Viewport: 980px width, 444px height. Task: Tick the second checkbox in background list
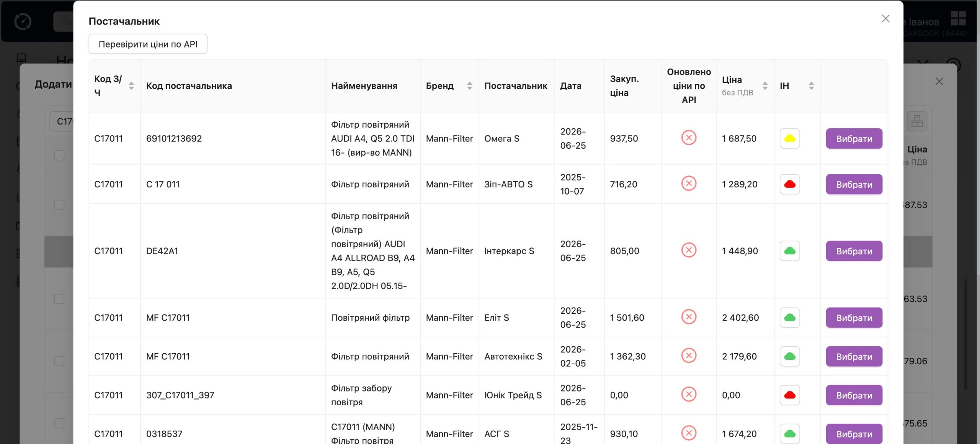[x=59, y=205]
